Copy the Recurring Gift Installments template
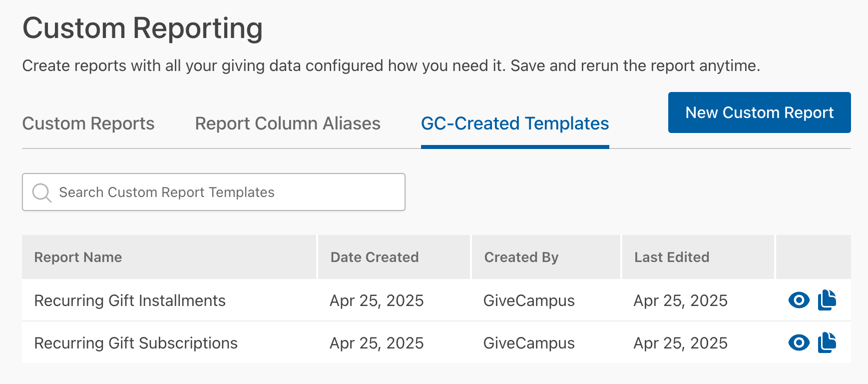The width and height of the screenshot is (868, 384). coord(827,300)
